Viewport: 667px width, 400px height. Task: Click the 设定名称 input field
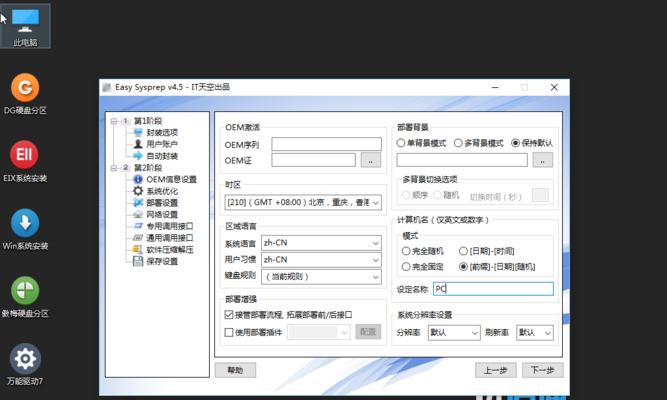[x=493, y=289]
